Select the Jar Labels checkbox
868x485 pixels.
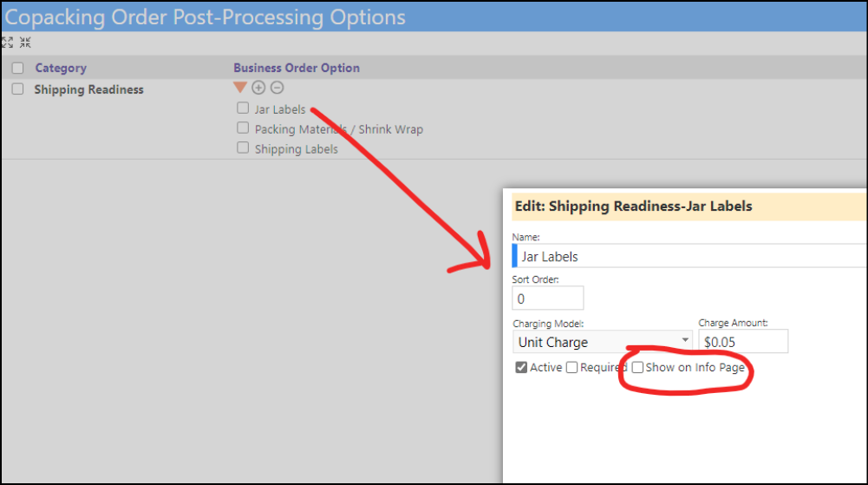pos(243,108)
